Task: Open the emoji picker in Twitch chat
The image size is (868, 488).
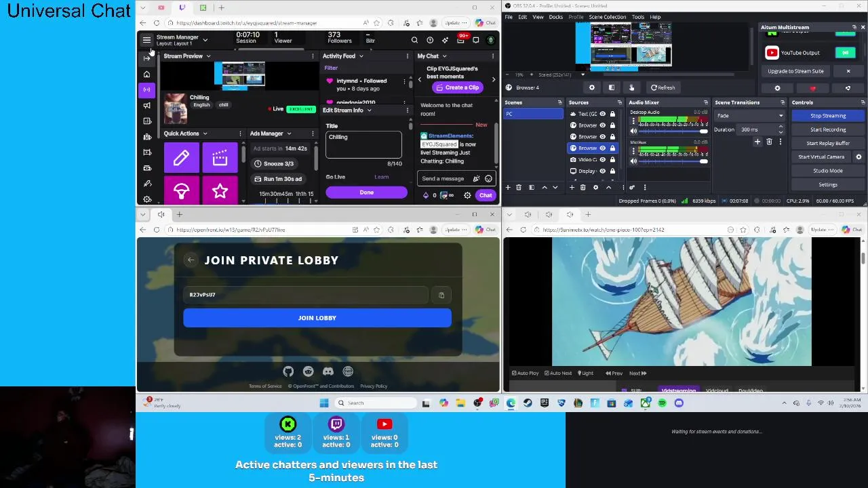Action: (488, 178)
